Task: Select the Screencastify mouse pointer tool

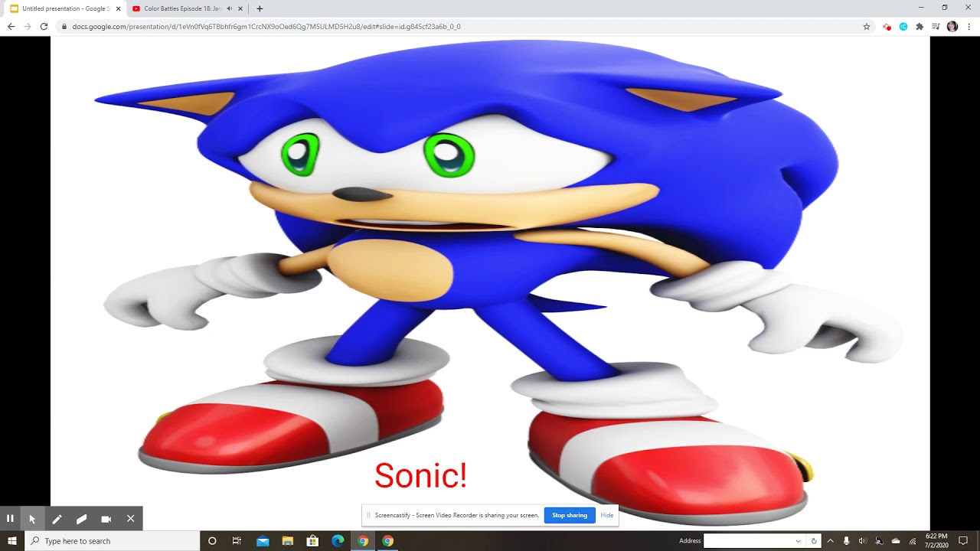Action: tap(32, 518)
